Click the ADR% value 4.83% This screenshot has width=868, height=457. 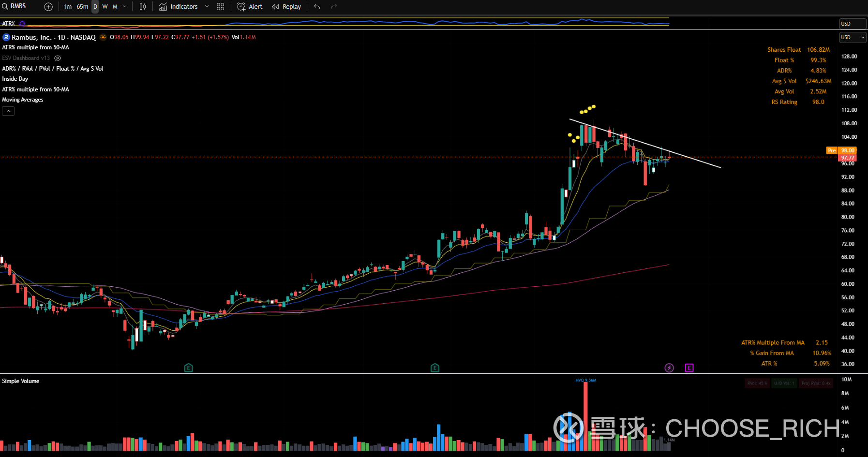point(819,71)
